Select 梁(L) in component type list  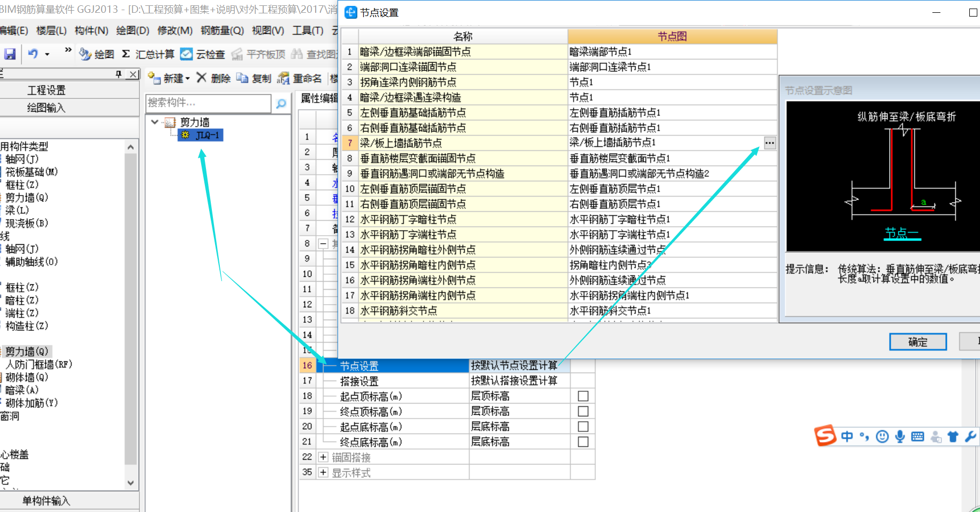(17, 211)
